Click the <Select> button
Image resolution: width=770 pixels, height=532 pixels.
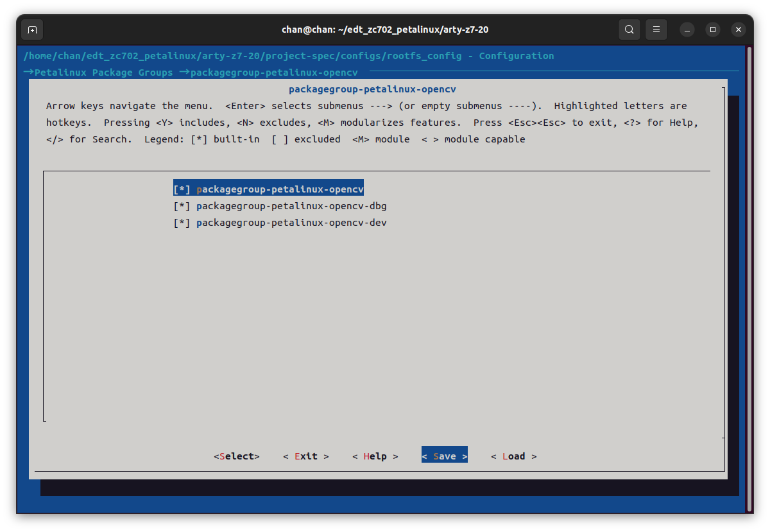(x=237, y=456)
